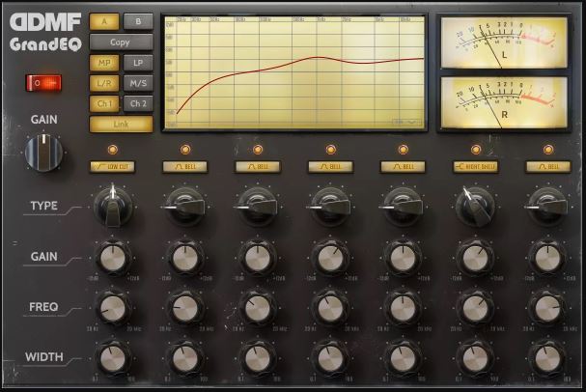Toggle the LED above the LOW CUT band
This screenshot has height=392, width=586.
[113, 150]
